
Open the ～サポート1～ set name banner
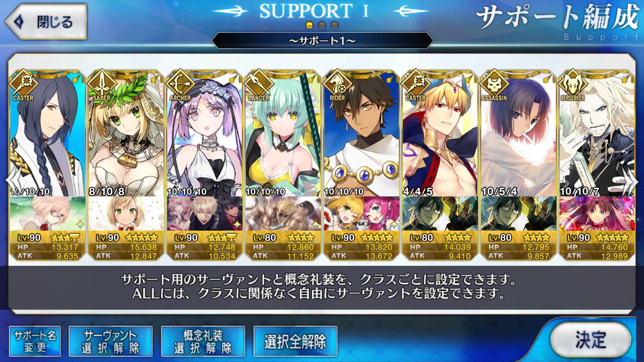coord(322,41)
